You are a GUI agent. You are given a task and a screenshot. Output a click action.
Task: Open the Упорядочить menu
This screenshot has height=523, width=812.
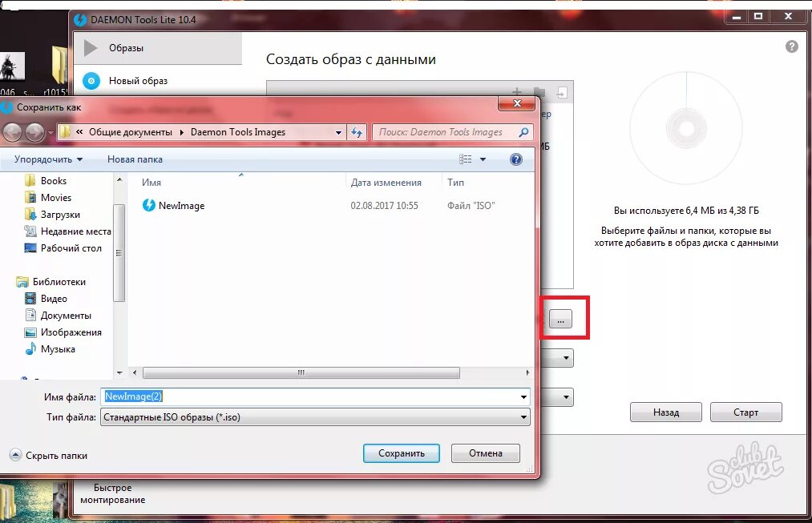pos(48,159)
